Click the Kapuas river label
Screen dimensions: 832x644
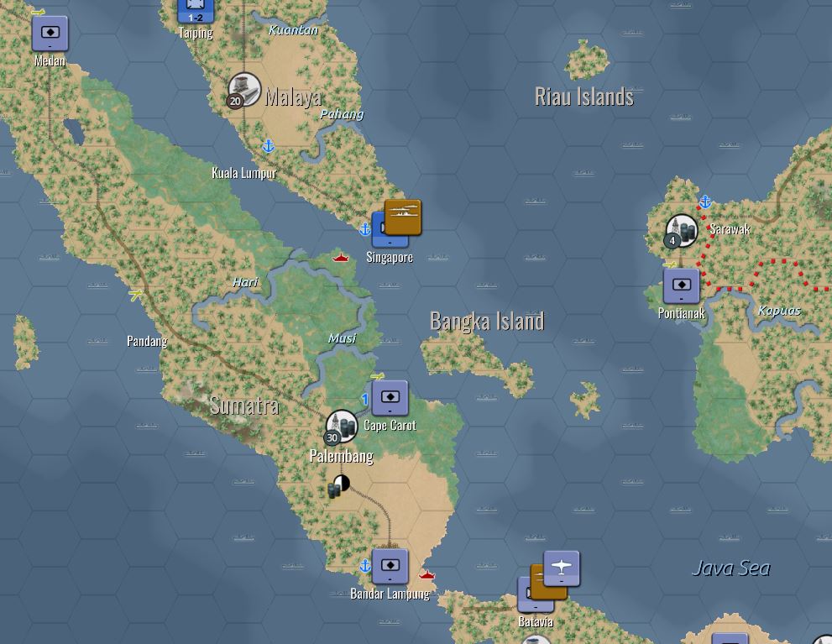[779, 311]
